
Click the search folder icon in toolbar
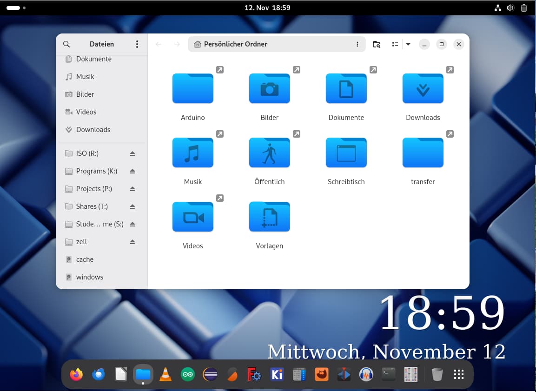pyautogui.click(x=377, y=44)
